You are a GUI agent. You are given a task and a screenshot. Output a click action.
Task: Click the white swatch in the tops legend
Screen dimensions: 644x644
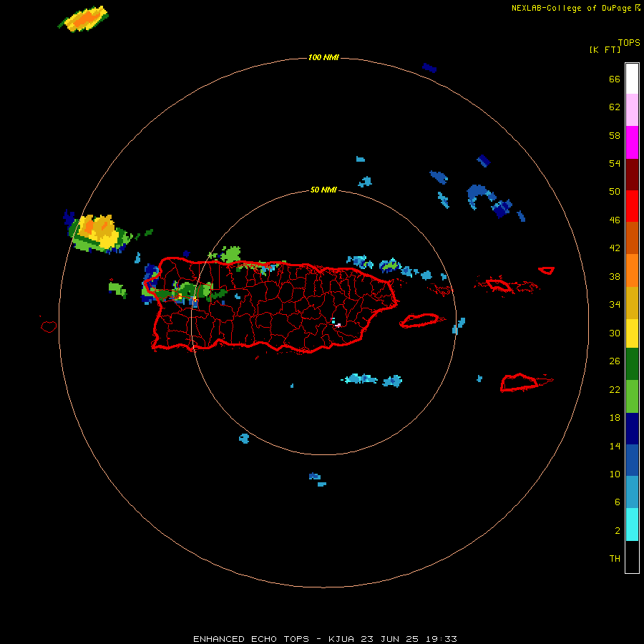[632, 79]
